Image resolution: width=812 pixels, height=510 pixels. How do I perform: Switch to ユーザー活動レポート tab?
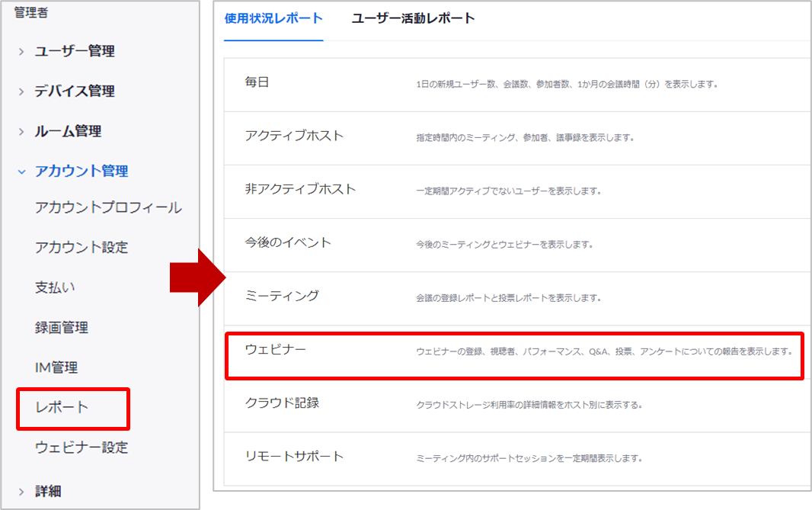coord(414,18)
